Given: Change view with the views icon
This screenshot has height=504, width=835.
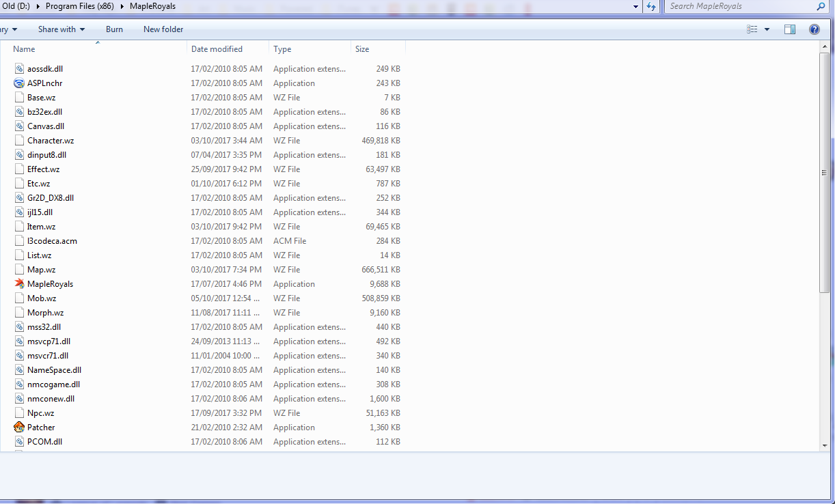Looking at the screenshot, I should 752,29.
